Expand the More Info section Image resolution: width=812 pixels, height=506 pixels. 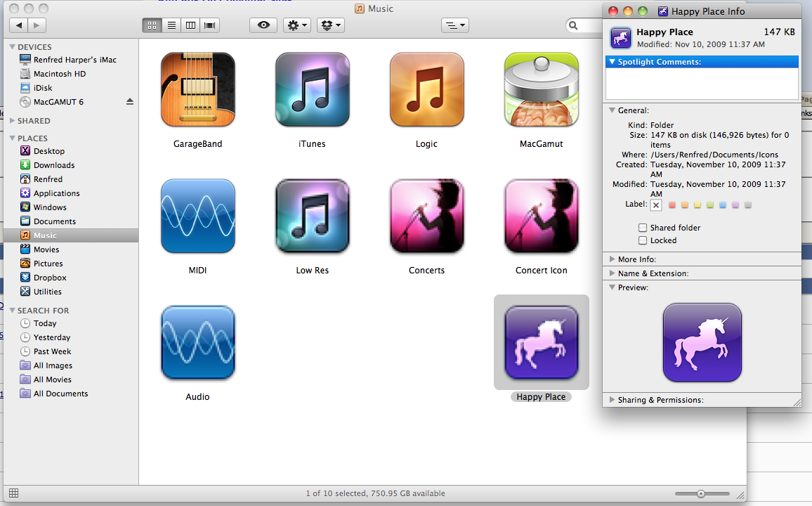point(612,259)
